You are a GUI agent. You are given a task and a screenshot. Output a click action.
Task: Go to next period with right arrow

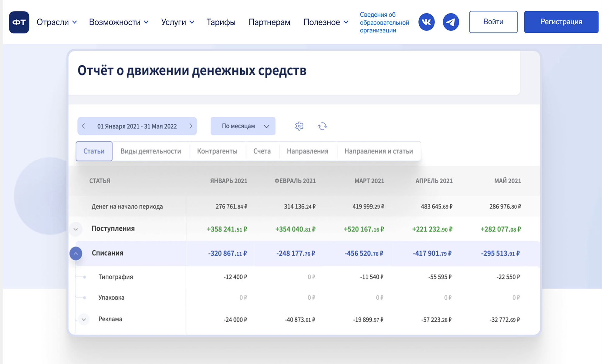pyautogui.click(x=191, y=126)
